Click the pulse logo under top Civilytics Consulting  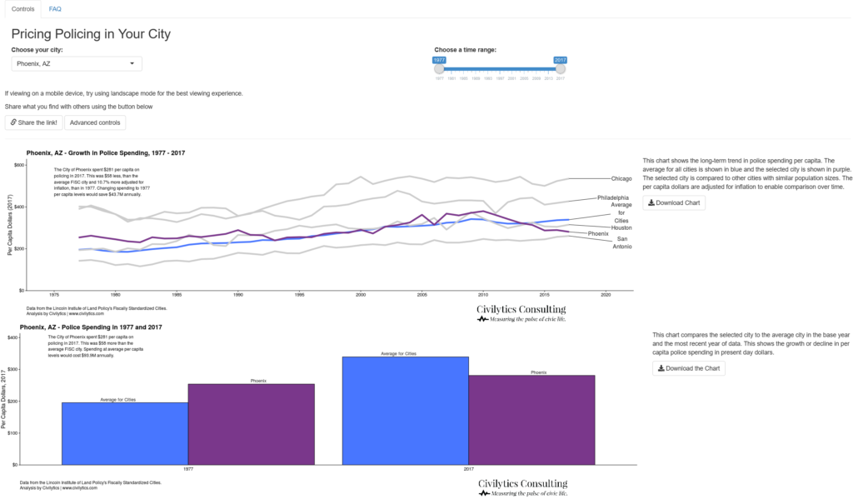click(x=482, y=320)
